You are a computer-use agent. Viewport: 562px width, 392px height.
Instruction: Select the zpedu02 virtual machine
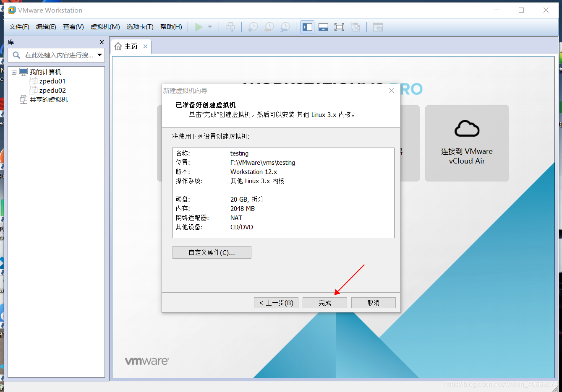pyautogui.click(x=52, y=91)
